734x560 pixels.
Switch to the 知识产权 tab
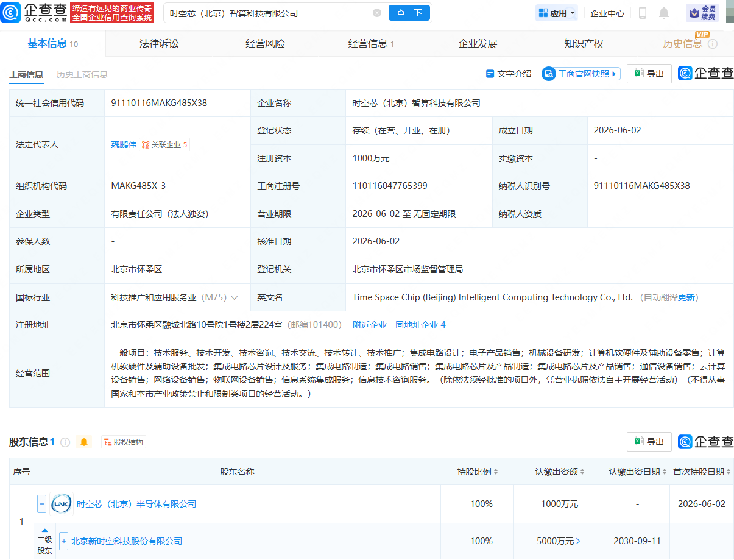(x=584, y=44)
